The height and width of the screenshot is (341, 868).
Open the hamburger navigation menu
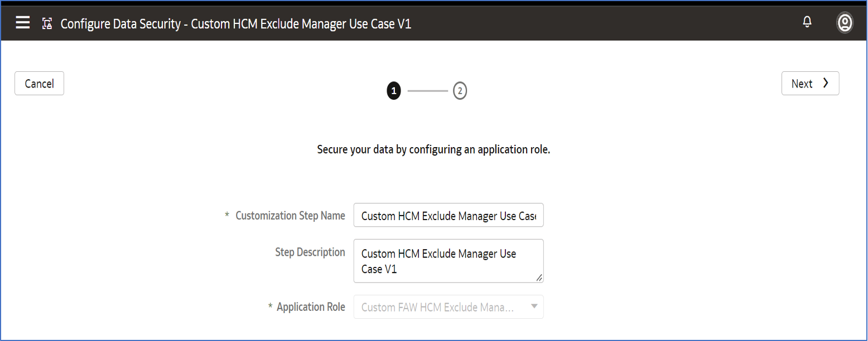[23, 23]
